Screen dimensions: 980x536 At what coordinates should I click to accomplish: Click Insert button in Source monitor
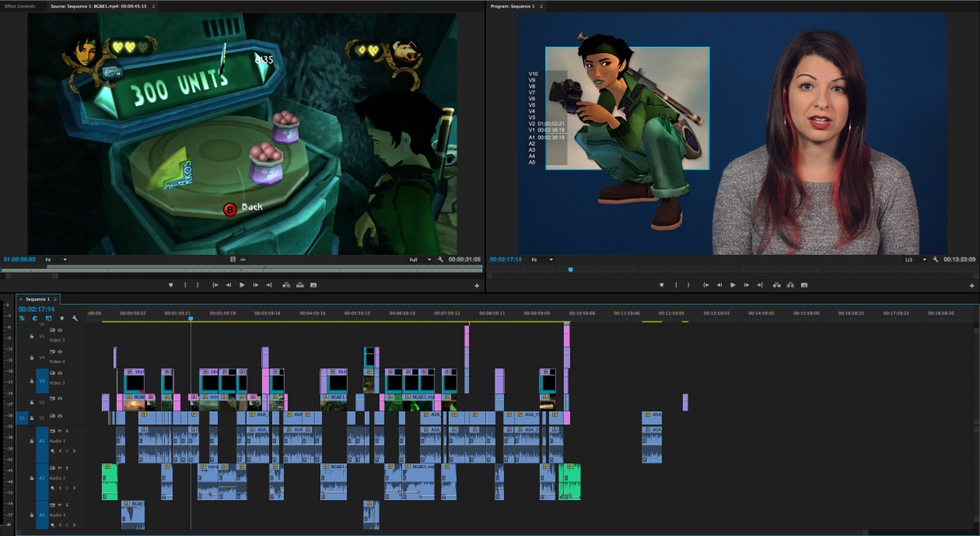click(287, 285)
